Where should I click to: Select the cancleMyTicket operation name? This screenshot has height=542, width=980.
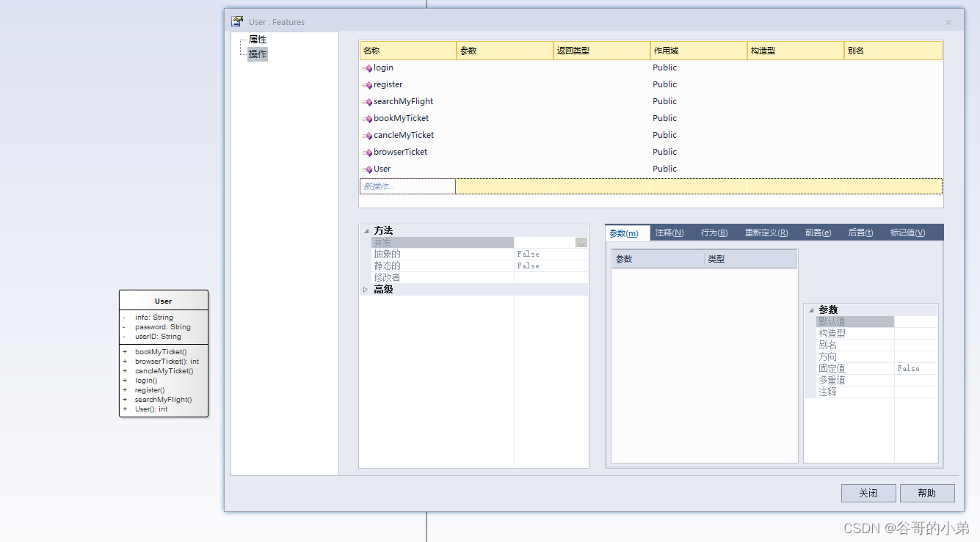pos(404,135)
